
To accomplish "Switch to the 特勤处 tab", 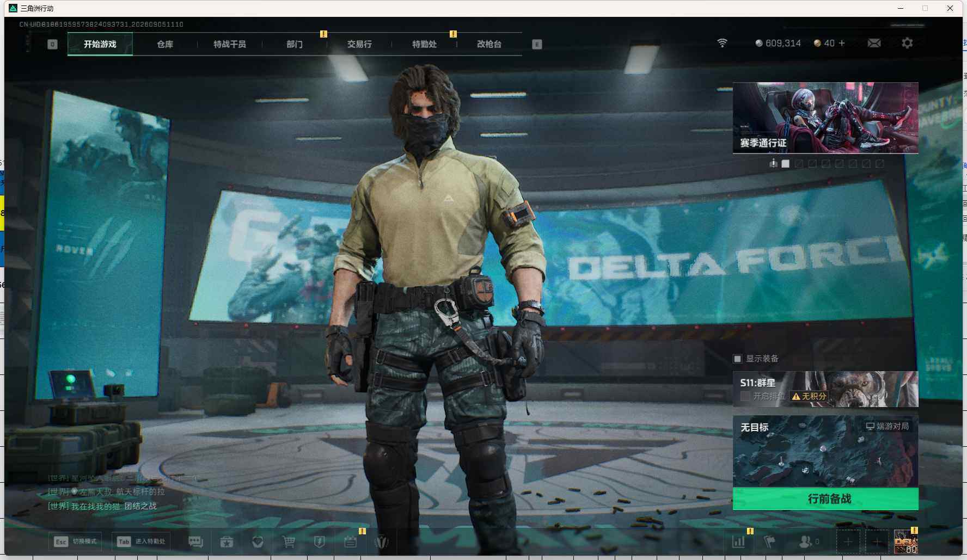I will (x=424, y=44).
